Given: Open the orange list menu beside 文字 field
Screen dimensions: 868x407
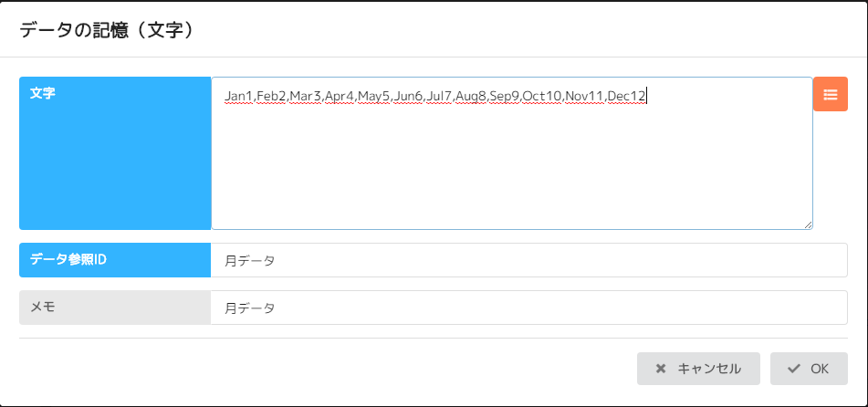Looking at the screenshot, I should pyautogui.click(x=831, y=94).
